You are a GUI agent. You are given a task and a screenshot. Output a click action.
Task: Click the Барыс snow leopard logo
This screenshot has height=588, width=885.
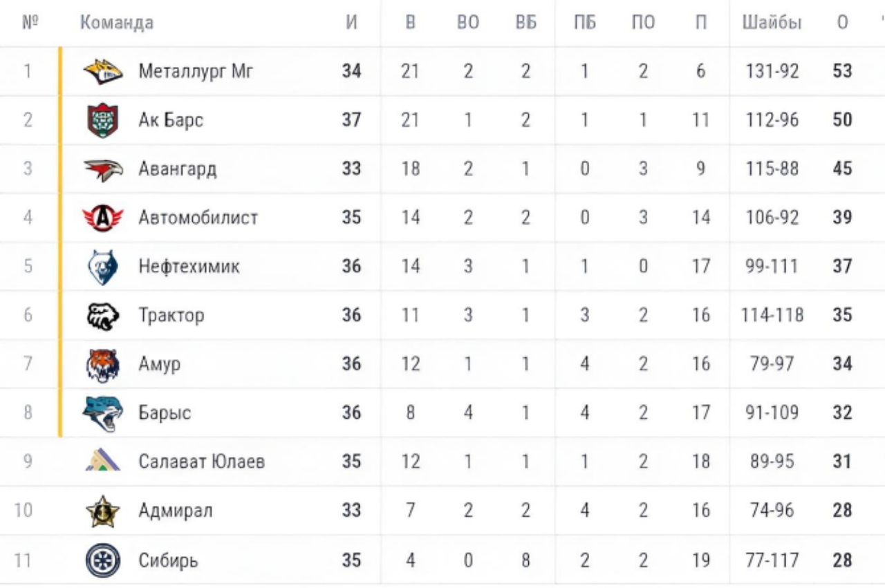(103, 413)
